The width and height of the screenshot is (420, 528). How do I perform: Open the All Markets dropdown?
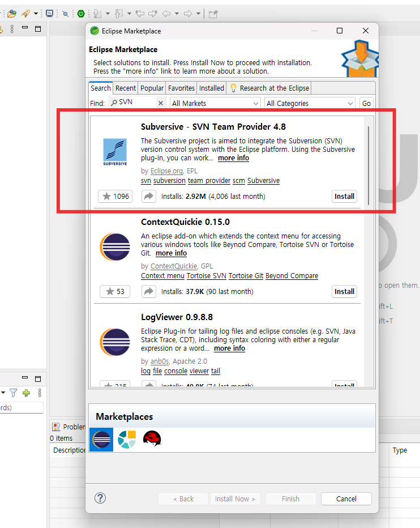pos(216,103)
